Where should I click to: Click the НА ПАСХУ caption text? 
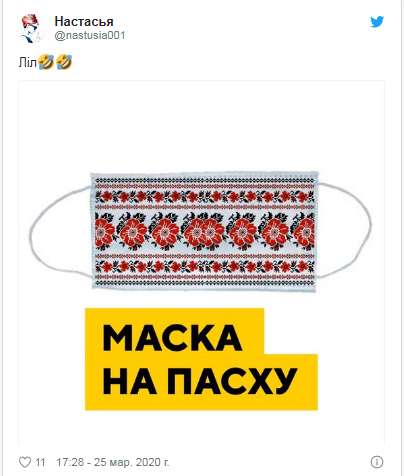click(200, 381)
